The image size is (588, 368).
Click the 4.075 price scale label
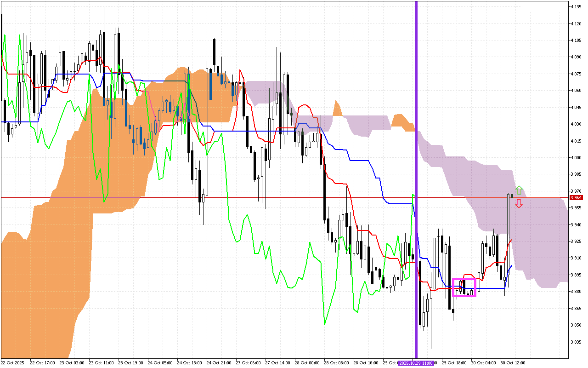tap(577, 74)
